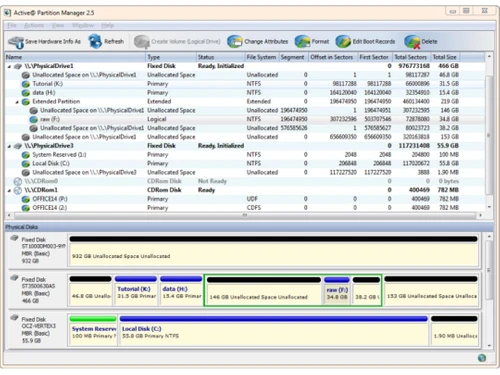Click the Save Hardware Info As icon

16,42
